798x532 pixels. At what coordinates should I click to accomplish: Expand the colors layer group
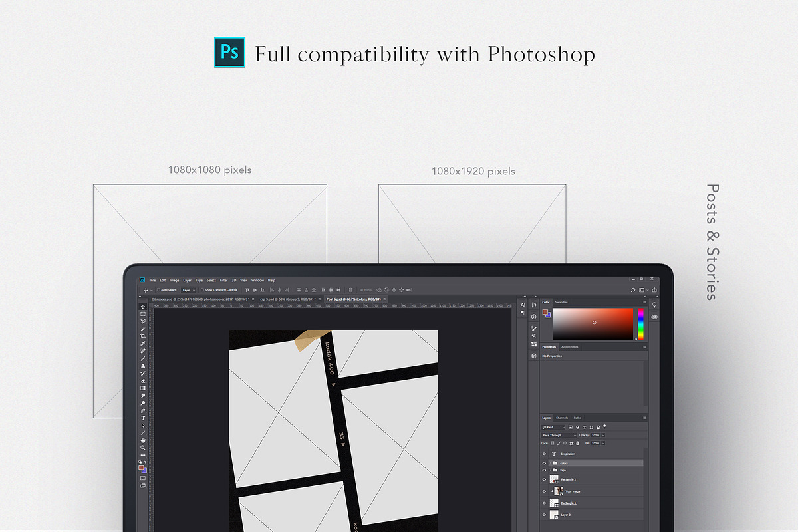[x=551, y=463]
